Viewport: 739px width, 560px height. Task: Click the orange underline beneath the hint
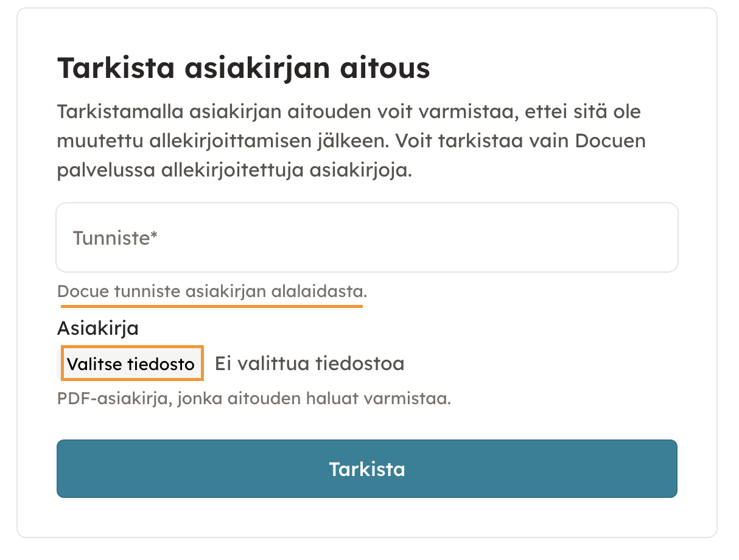click(x=212, y=307)
